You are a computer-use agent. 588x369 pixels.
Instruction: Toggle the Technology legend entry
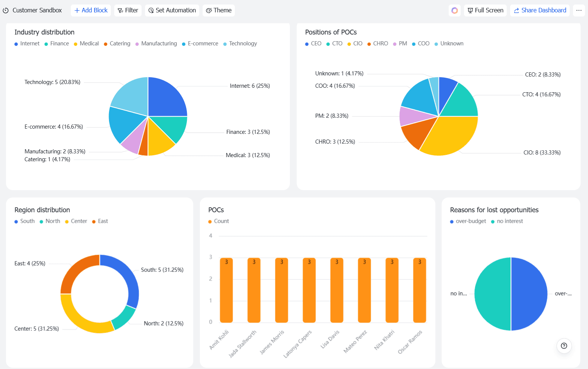(240, 43)
